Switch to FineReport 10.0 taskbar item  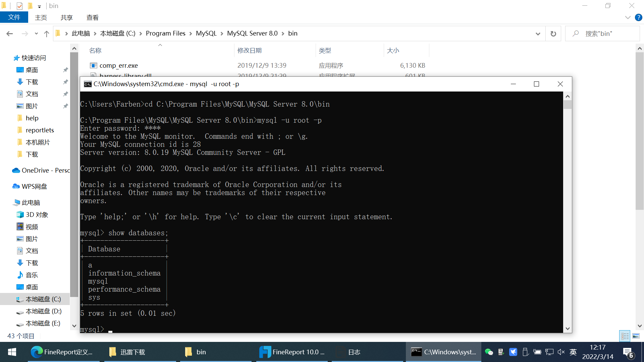click(292, 352)
